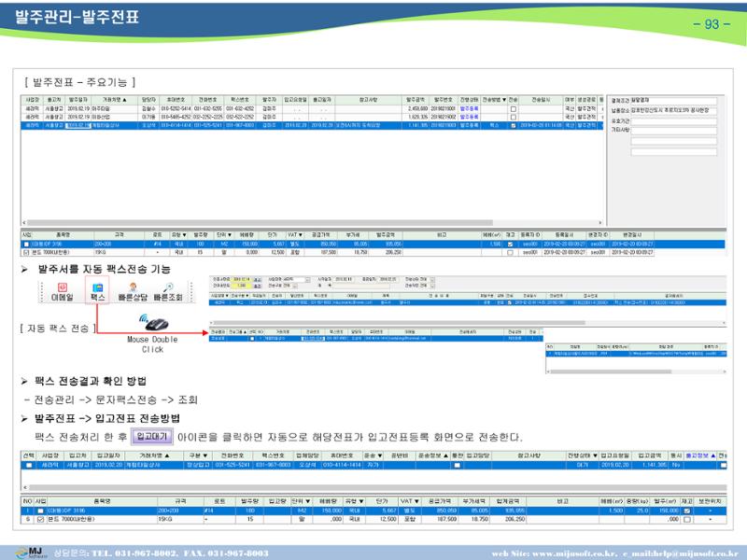Click the 발주일자 column header in the order list
747x560 pixels.
(x=78, y=100)
